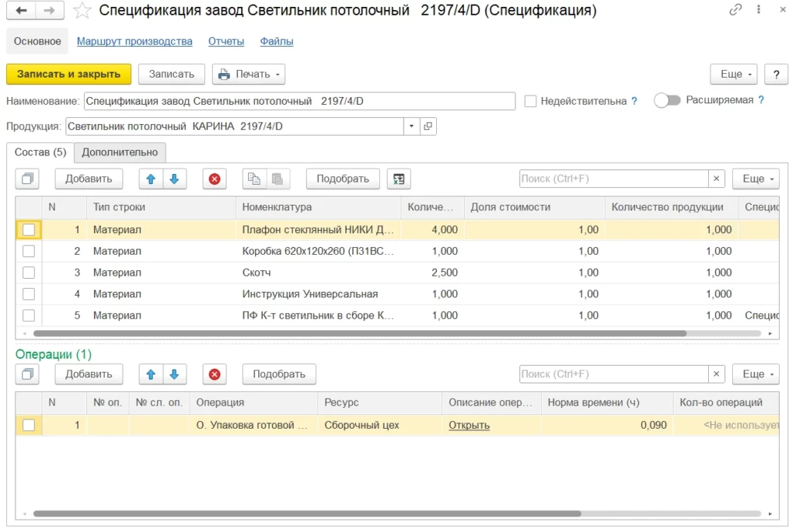Open the hint question mark beside Недействительна
This screenshot has width=796, height=532.
(x=634, y=101)
